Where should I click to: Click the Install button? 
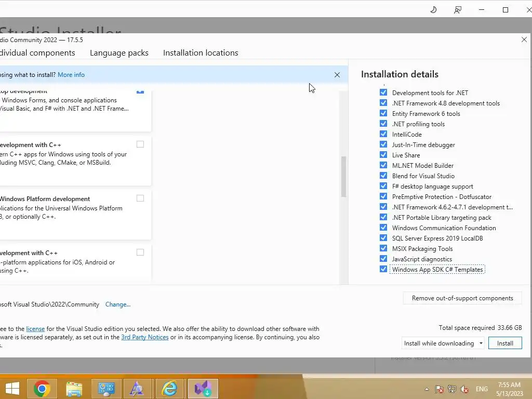click(x=505, y=343)
